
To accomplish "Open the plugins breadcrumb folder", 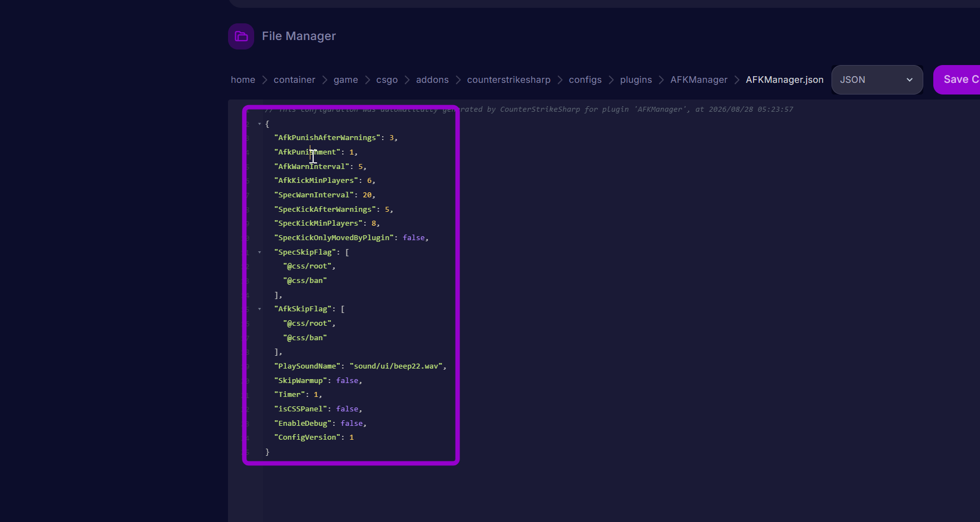I will tap(636, 79).
